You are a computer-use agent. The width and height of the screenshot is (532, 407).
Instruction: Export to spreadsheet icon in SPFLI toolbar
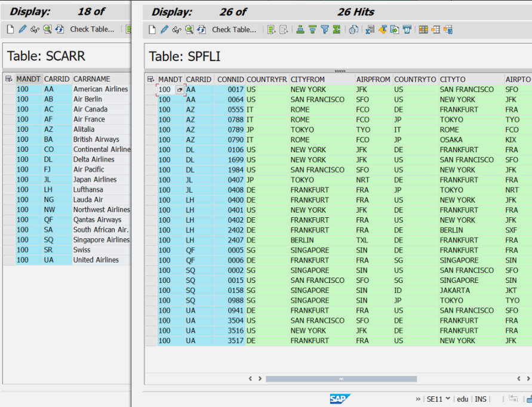click(370, 30)
